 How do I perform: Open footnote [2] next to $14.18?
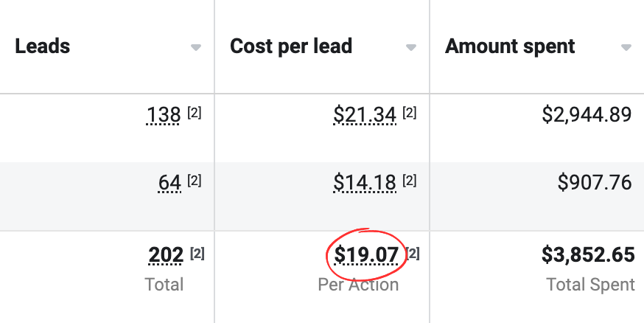pyautogui.click(x=410, y=181)
